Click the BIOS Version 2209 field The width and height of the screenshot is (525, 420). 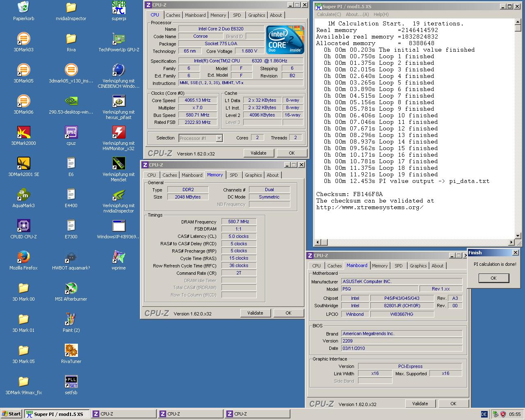coord(402,341)
